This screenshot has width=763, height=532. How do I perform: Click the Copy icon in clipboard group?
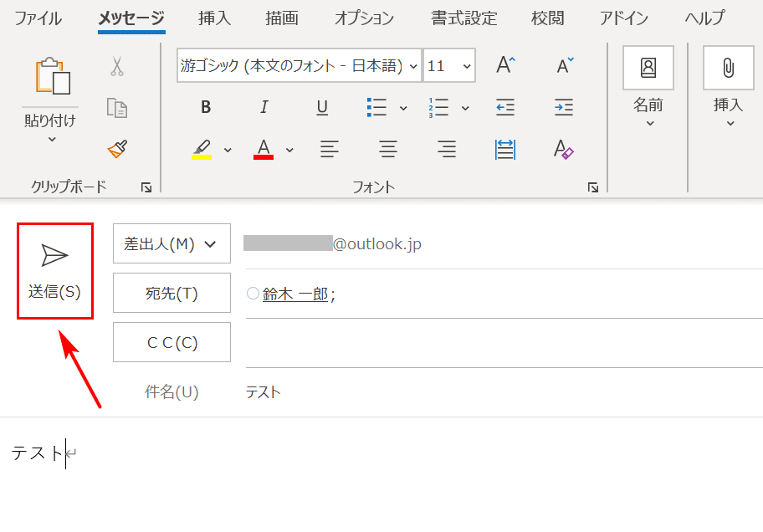click(117, 108)
